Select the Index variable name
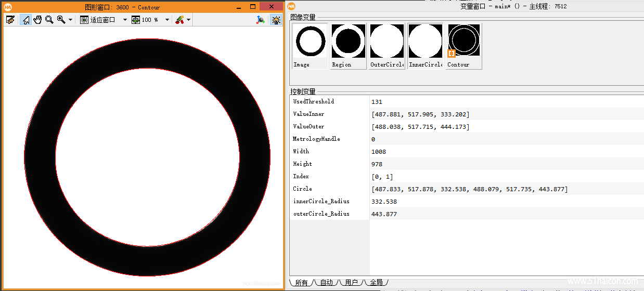The image size is (644, 291). coord(301,176)
